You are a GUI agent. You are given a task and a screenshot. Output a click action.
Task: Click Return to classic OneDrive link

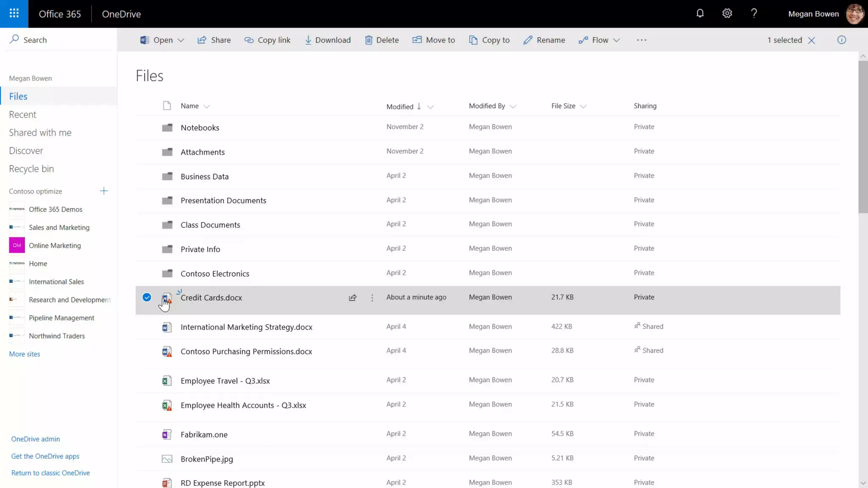point(50,473)
